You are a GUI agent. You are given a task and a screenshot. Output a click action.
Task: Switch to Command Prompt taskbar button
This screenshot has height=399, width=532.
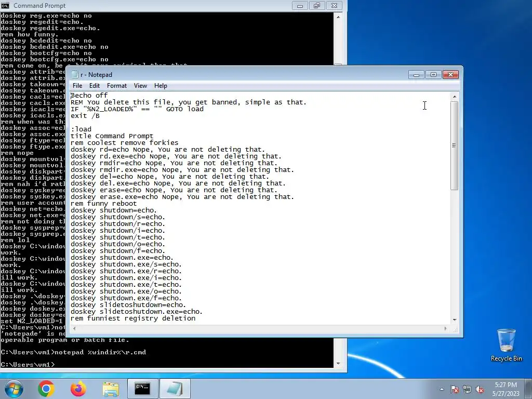[x=142, y=389]
